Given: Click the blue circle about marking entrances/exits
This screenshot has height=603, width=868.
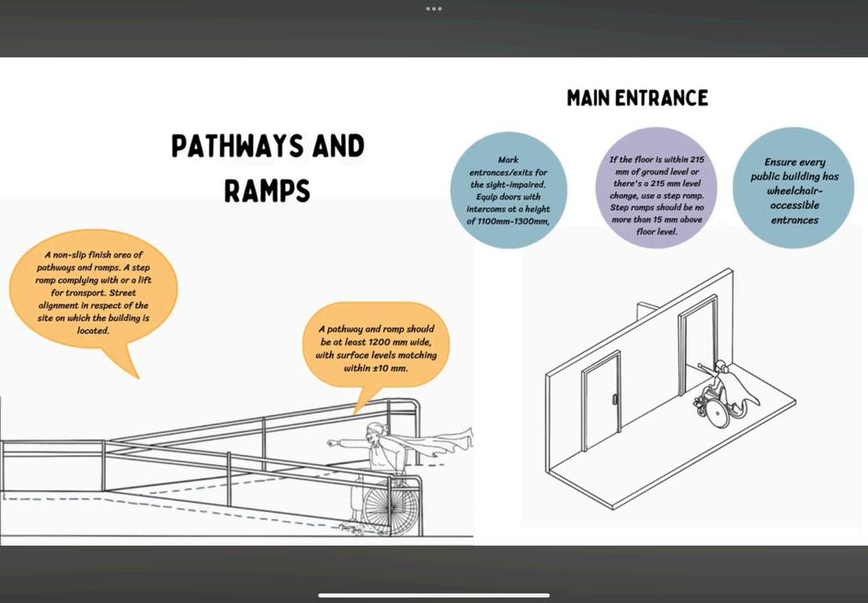Looking at the screenshot, I should (508, 190).
